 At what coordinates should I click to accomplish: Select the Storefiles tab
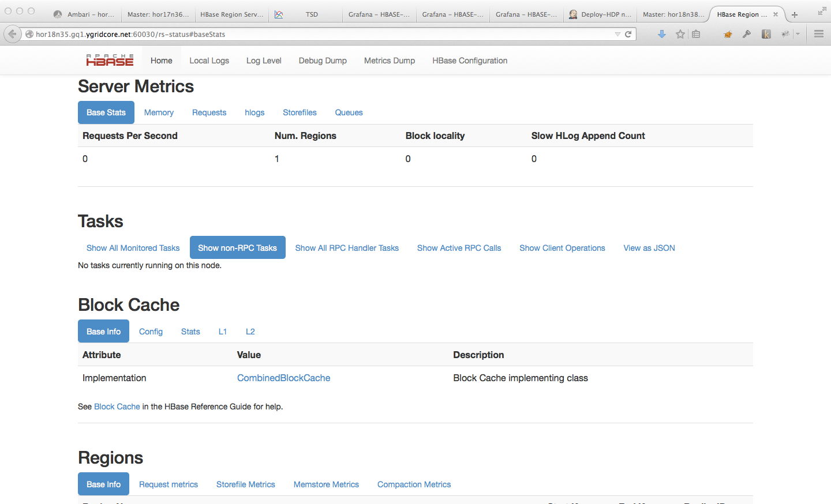point(300,112)
